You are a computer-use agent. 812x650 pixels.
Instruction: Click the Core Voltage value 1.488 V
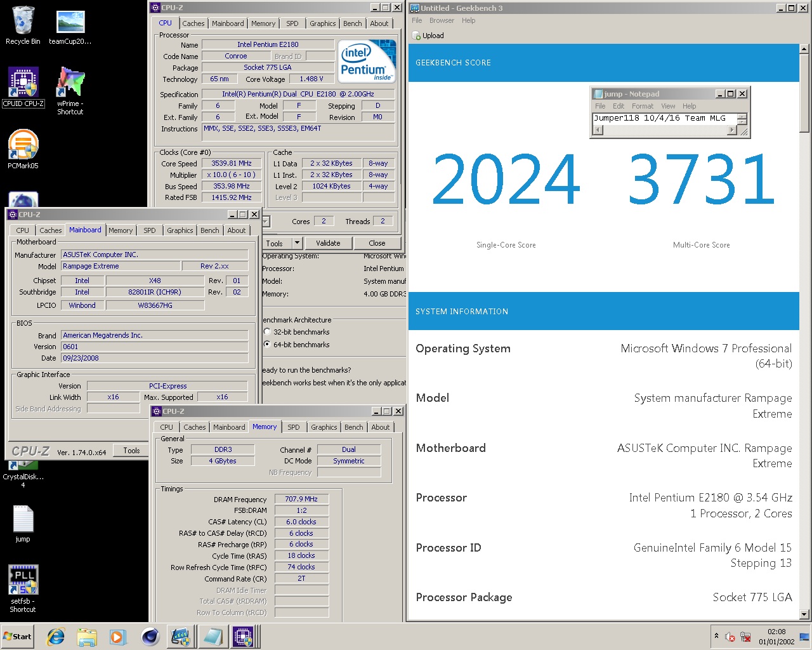click(311, 79)
